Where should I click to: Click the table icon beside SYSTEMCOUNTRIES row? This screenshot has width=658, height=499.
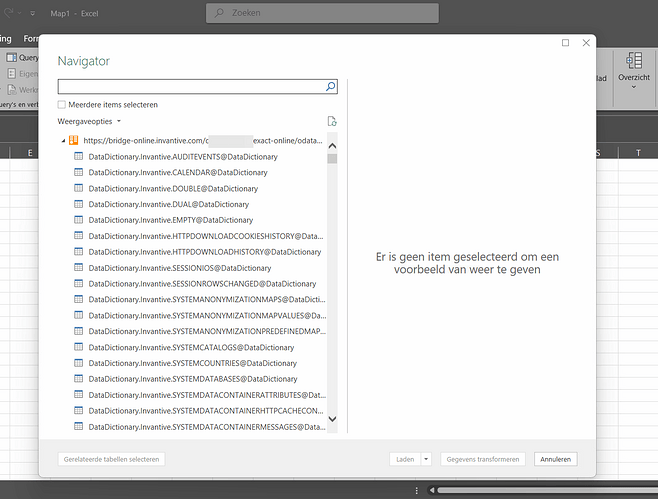pos(78,363)
